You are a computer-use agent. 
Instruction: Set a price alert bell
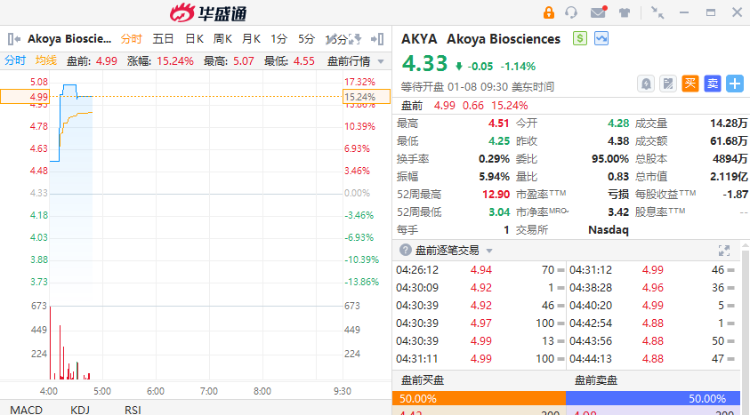click(646, 83)
